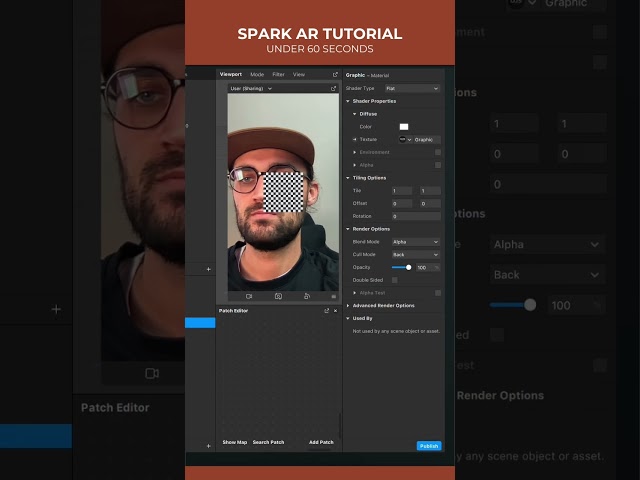Click Search Patch in Patch Editor

tap(268, 442)
